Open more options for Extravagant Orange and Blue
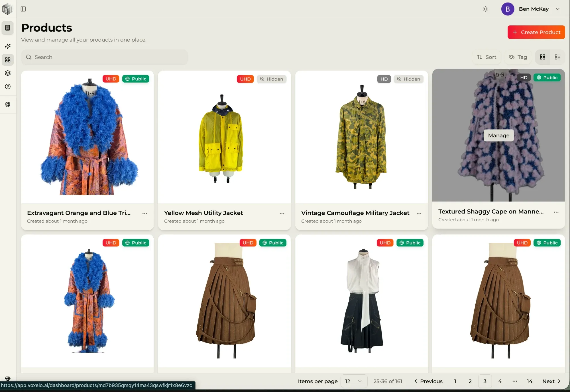Viewport: 570px width, 392px height. [145, 214]
